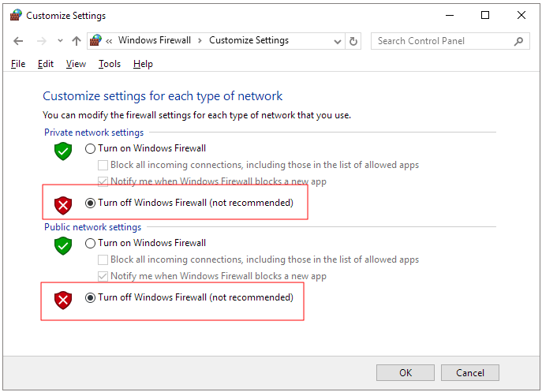
Task: Expand the recent locations dropdown arrow
Action: (58, 41)
